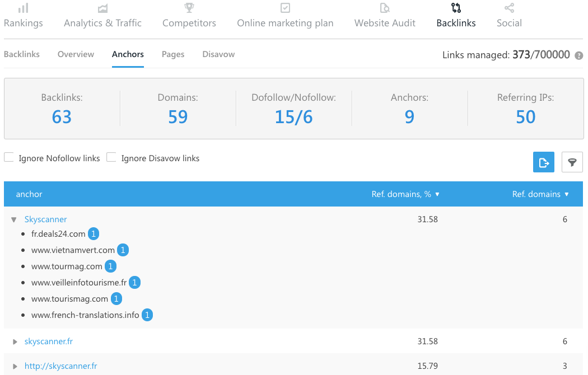Expand the http://skyscanner.fr anchor row
The height and width of the screenshot is (375, 588).
(x=15, y=367)
